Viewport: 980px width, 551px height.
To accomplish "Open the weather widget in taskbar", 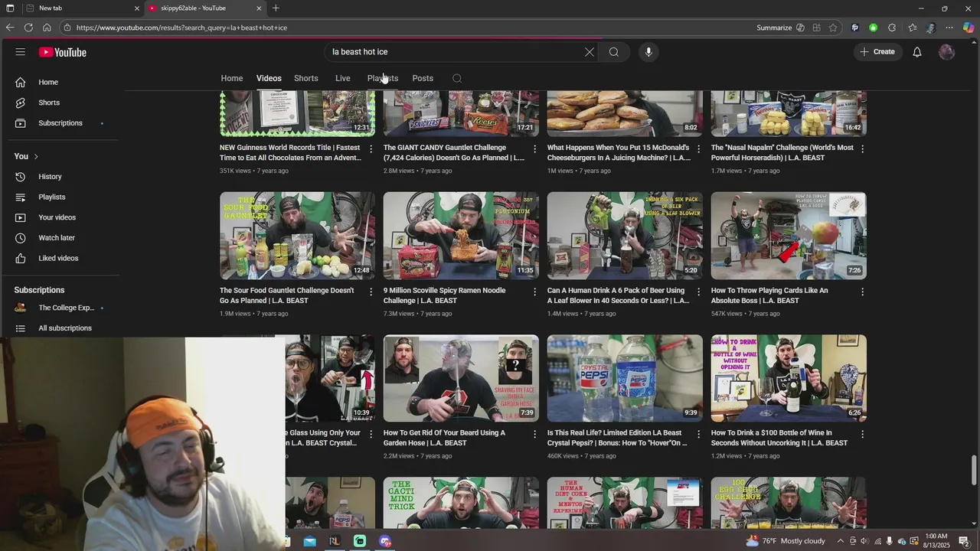I will click(x=785, y=541).
